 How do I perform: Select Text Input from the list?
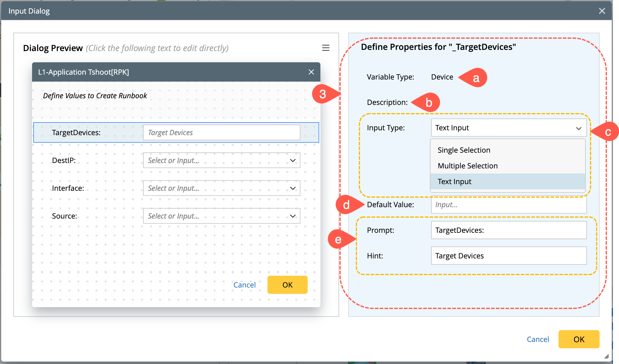454,182
